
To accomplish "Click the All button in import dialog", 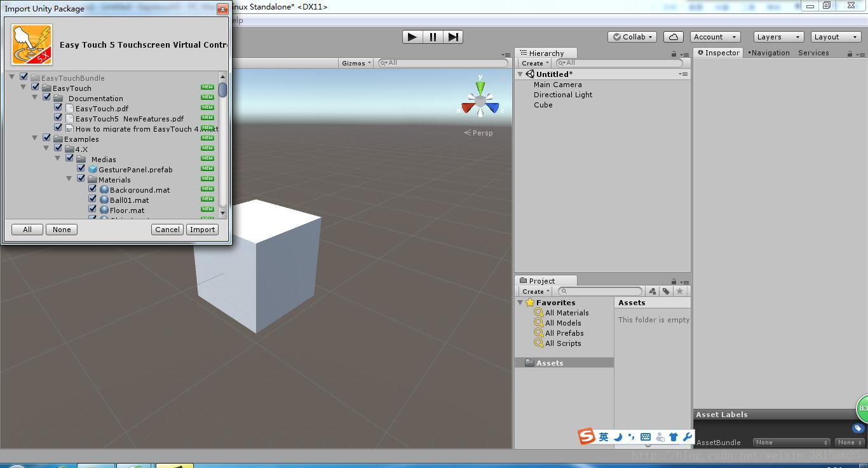I will [x=27, y=230].
